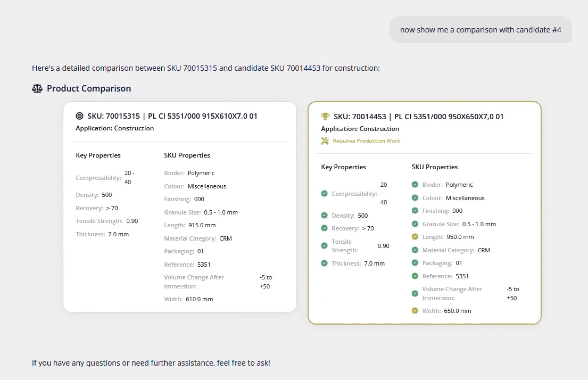Click the Requires Production Work label
This screenshot has width=588, height=380.
367,141
